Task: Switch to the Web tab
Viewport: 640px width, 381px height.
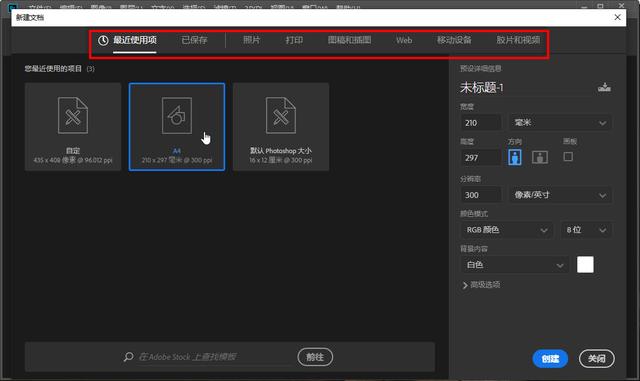Action: pyautogui.click(x=404, y=40)
